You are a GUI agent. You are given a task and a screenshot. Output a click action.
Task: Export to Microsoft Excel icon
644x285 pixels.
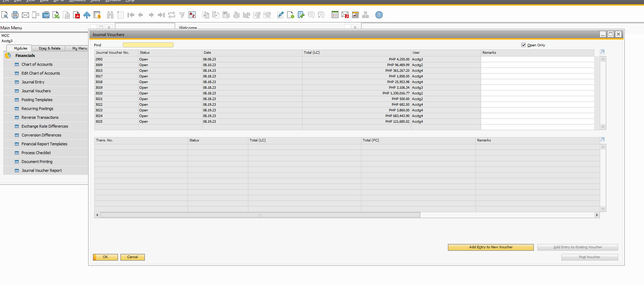(x=56, y=15)
